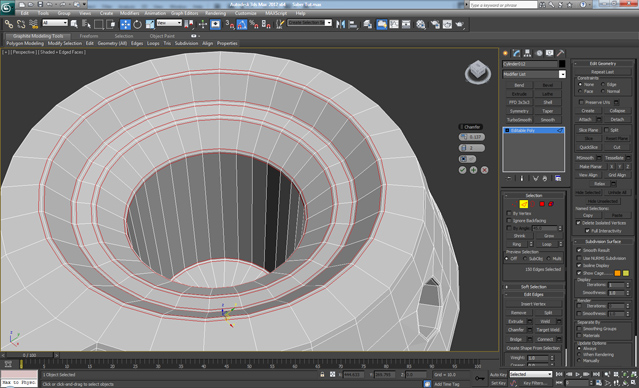Open the 3ds Max application logo menu

(x=7, y=8)
